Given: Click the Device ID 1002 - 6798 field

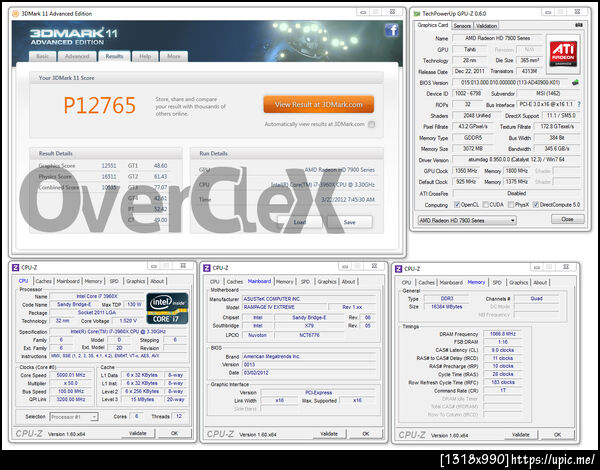Looking at the screenshot, I should coord(466,93).
